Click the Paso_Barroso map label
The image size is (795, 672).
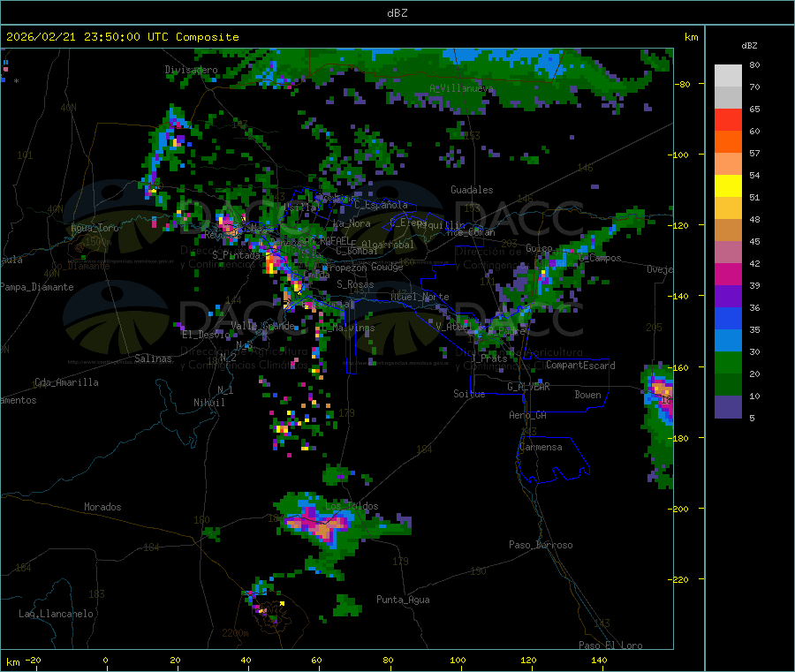point(541,545)
